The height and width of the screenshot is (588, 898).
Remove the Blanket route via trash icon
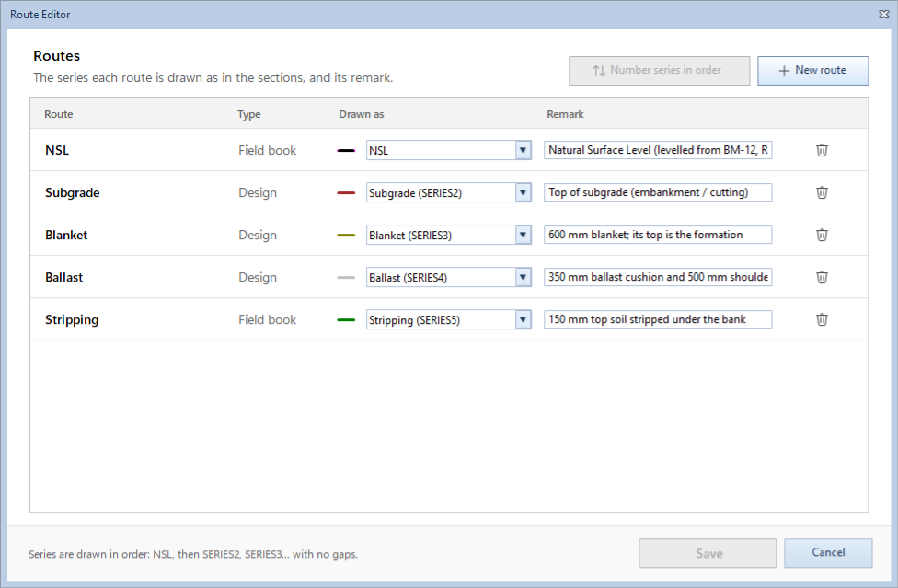click(x=822, y=235)
